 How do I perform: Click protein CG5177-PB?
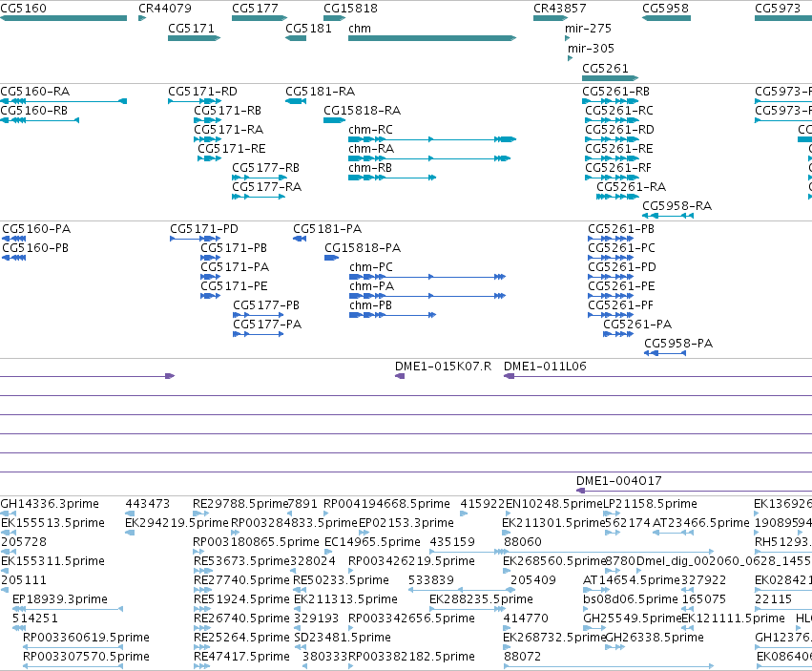(x=266, y=305)
